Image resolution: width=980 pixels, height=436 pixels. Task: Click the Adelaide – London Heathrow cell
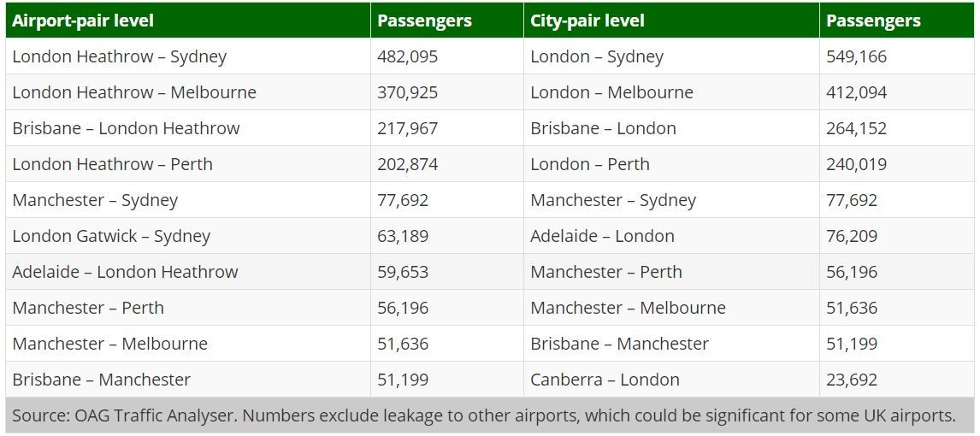pos(125,272)
